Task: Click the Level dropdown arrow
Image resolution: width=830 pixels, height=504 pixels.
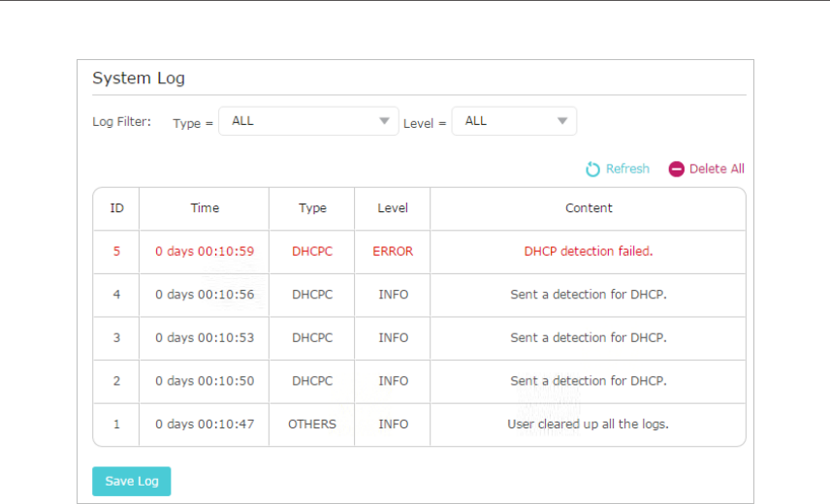Action: [562, 121]
